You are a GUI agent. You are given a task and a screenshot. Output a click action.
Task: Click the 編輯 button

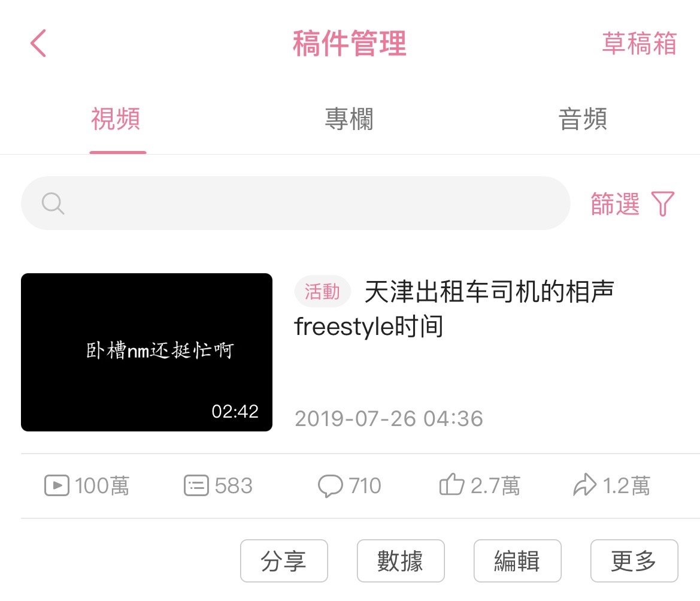coord(517,561)
